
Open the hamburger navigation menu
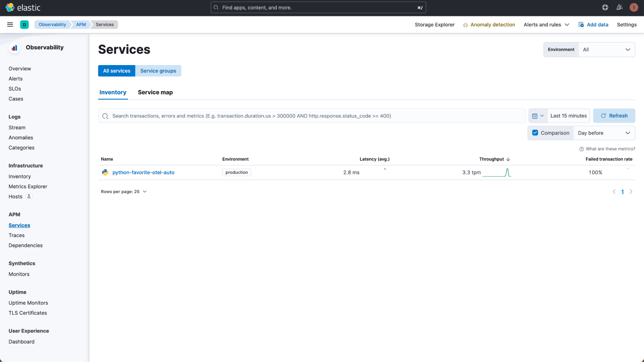(x=10, y=24)
